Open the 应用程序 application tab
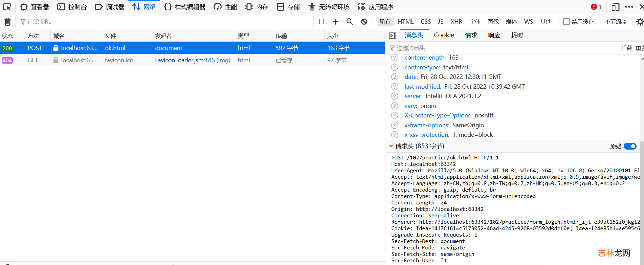 (376, 7)
